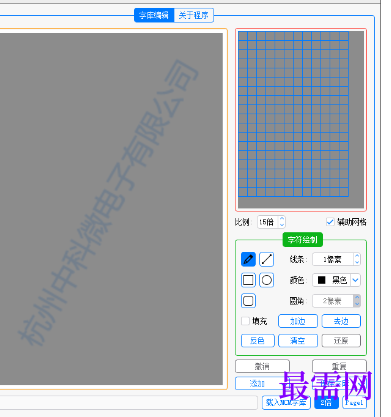Select the pencil freehand drawing tool
Viewport: 391px width, 417px height.
tap(248, 260)
